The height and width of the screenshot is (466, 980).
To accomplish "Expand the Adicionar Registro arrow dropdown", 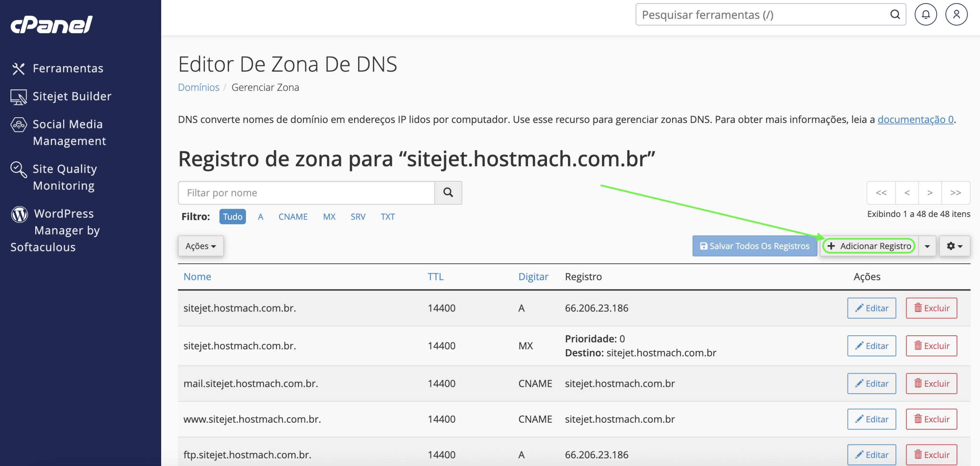I will point(927,246).
